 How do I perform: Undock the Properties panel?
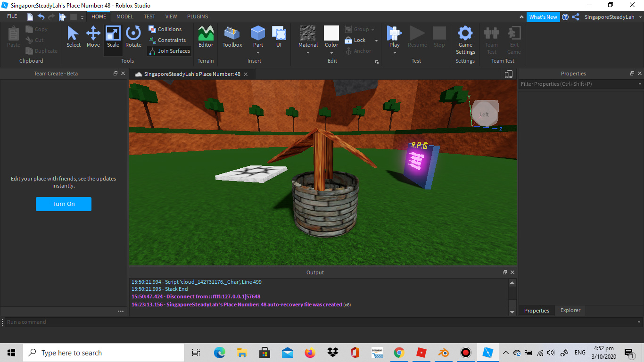[x=632, y=74]
